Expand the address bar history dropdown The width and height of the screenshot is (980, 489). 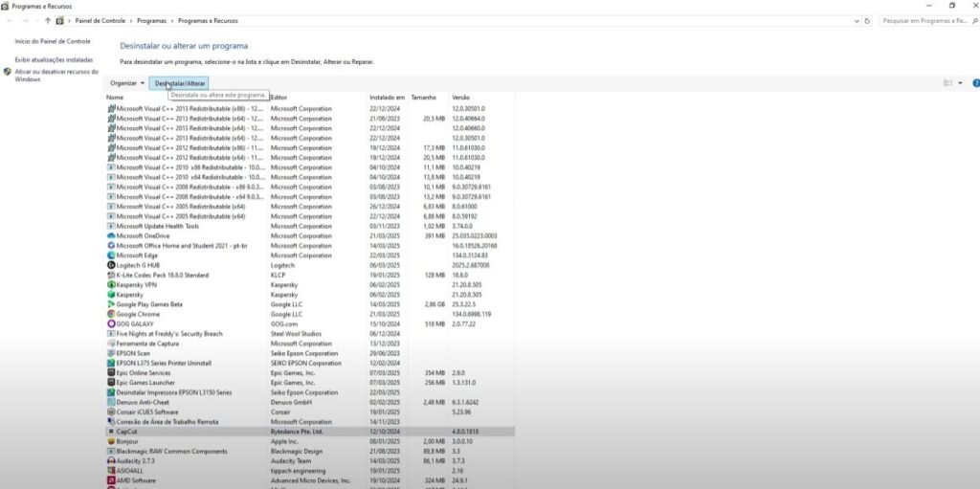tap(857, 21)
